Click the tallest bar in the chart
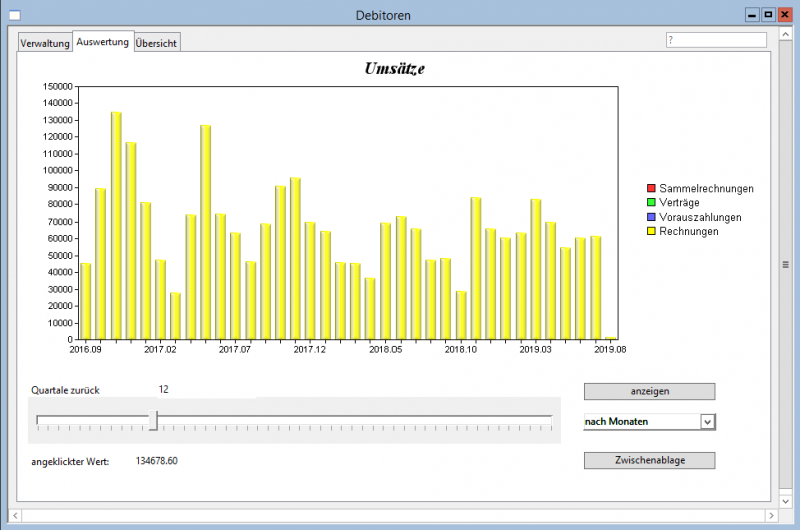The width and height of the screenshot is (800, 530). point(116,225)
